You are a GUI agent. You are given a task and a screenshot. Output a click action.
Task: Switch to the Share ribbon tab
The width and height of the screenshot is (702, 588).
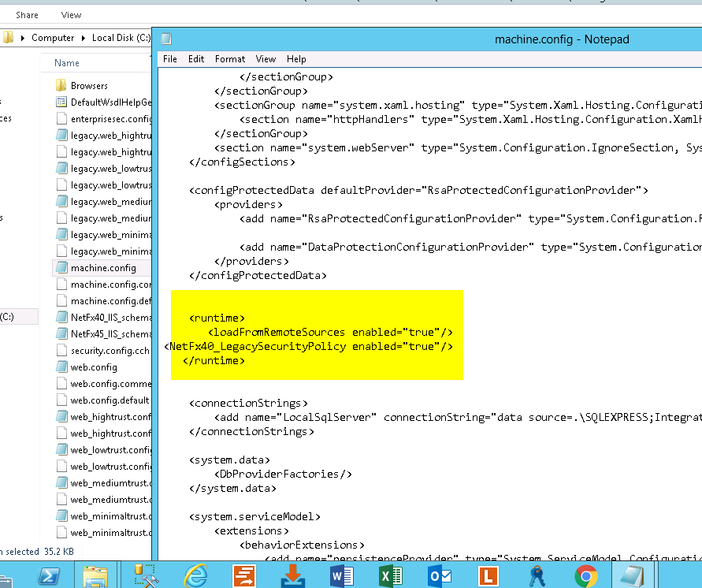pyautogui.click(x=27, y=15)
